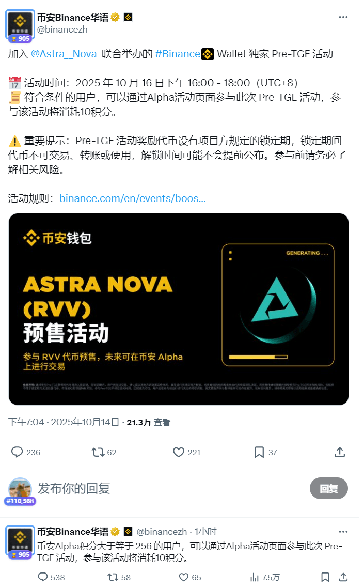Open the main tweet's more options menu

(x=343, y=17)
